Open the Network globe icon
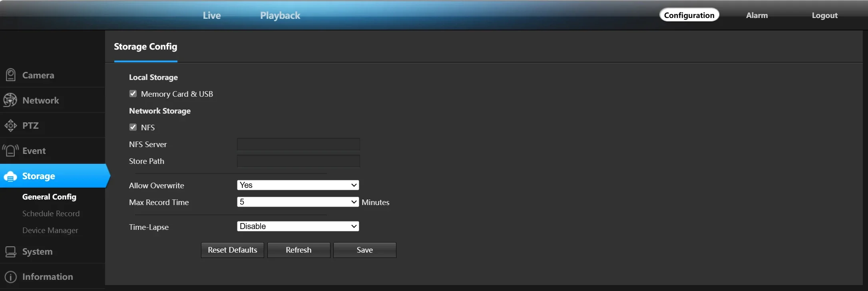868x291 pixels. (10, 100)
